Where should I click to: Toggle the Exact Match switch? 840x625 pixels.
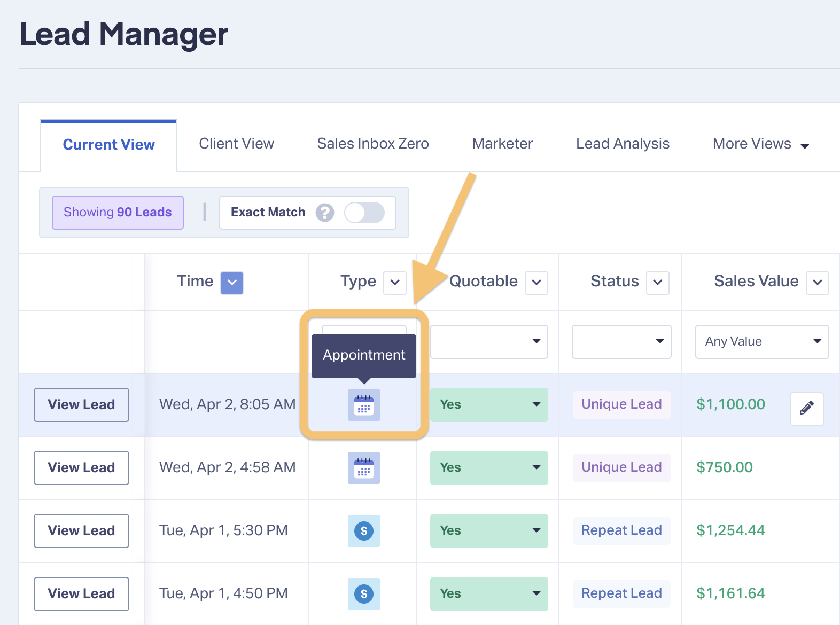pyautogui.click(x=364, y=213)
